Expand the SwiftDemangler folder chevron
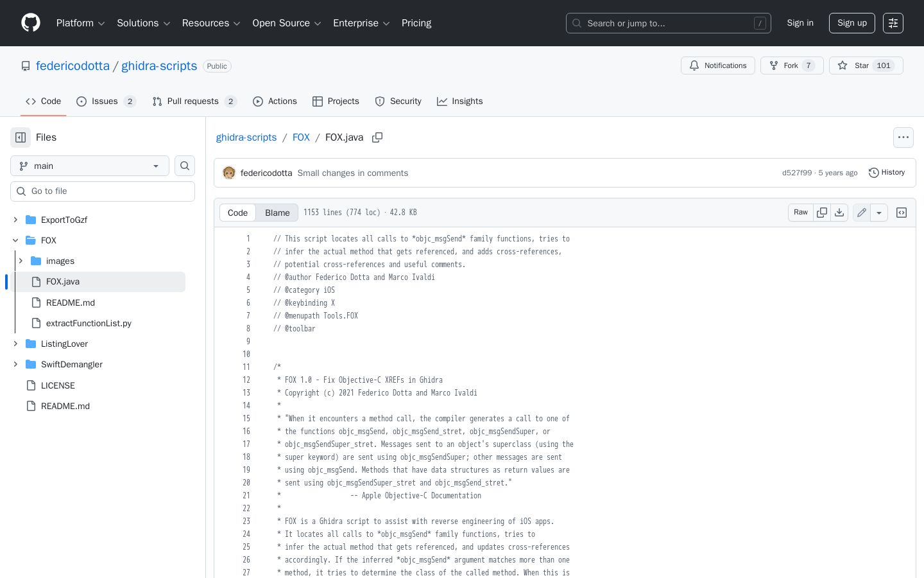The width and height of the screenshot is (924, 578). 15,364
